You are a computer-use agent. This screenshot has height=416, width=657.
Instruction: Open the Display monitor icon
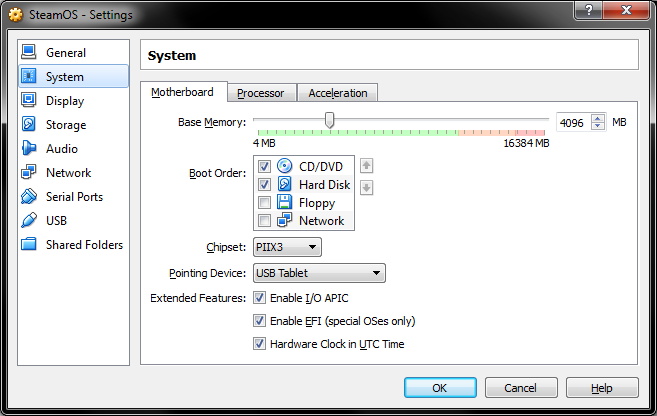pos(29,100)
